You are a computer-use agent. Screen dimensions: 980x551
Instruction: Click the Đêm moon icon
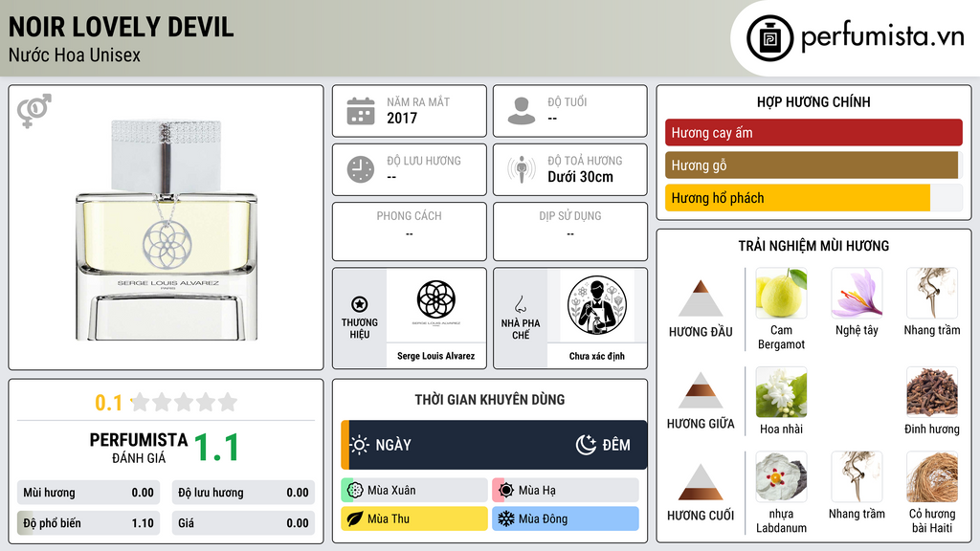click(587, 445)
